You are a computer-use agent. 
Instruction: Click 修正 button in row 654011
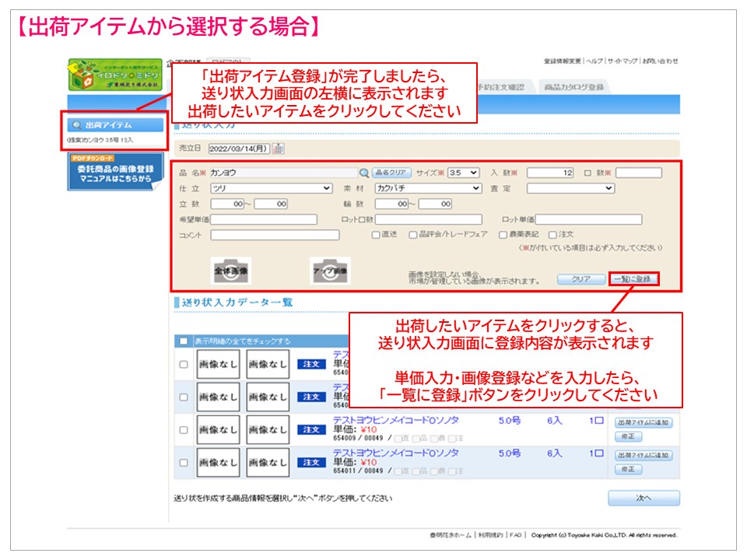pos(629,469)
